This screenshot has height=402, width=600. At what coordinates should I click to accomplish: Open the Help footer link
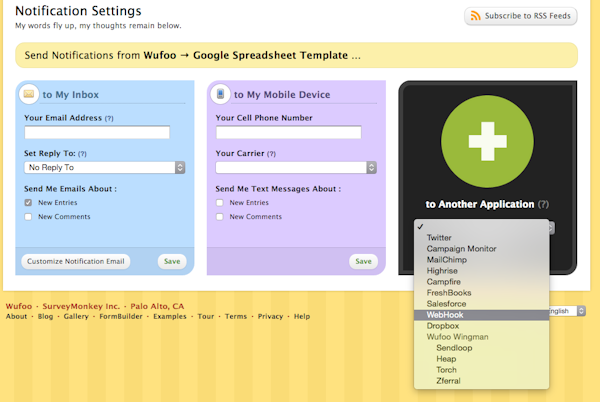(x=302, y=317)
